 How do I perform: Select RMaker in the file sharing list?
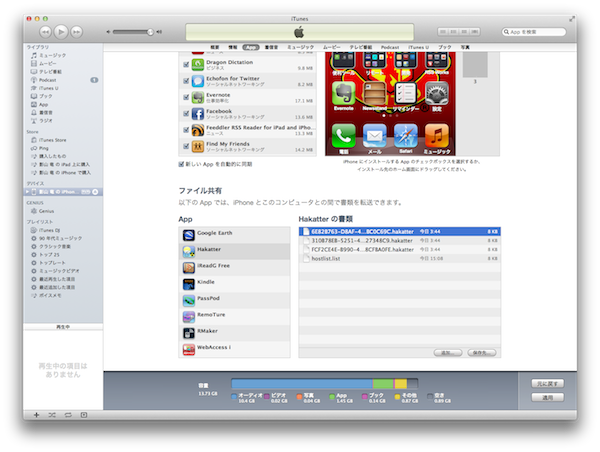pyautogui.click(x=235, y=333)
